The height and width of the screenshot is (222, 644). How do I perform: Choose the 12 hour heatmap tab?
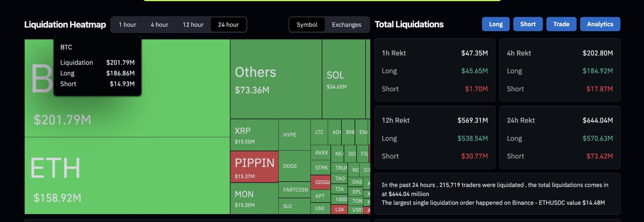pyautogui.click(x=193, y=24)
